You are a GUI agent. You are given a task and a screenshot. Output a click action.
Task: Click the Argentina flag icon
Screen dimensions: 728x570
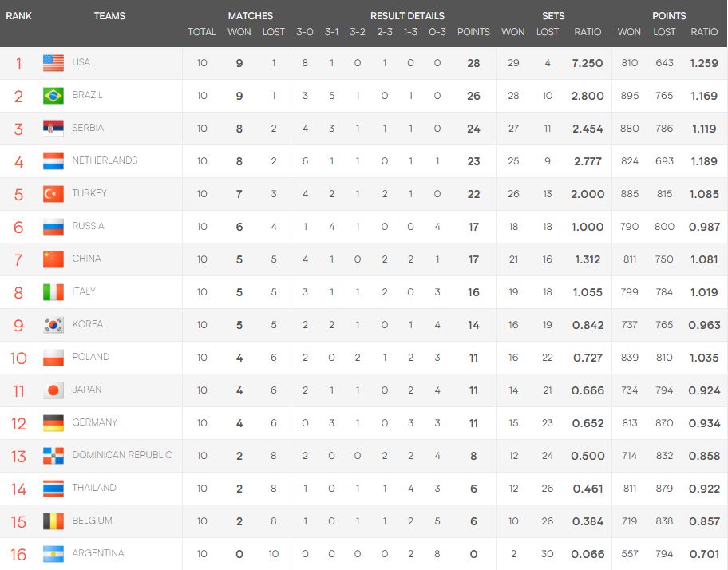(x=53, y=554)
